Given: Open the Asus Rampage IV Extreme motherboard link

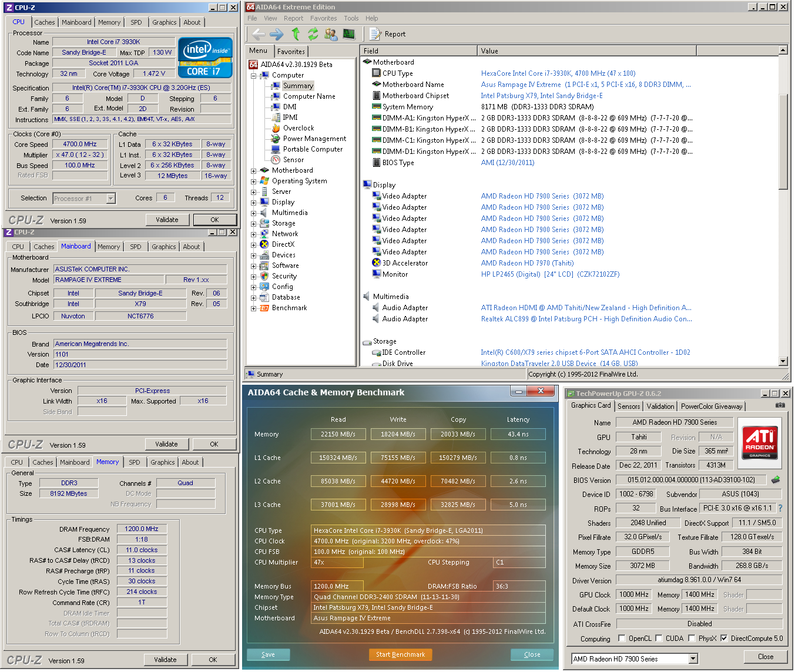Looking at the screenshot, I should (x=585, y=85).
